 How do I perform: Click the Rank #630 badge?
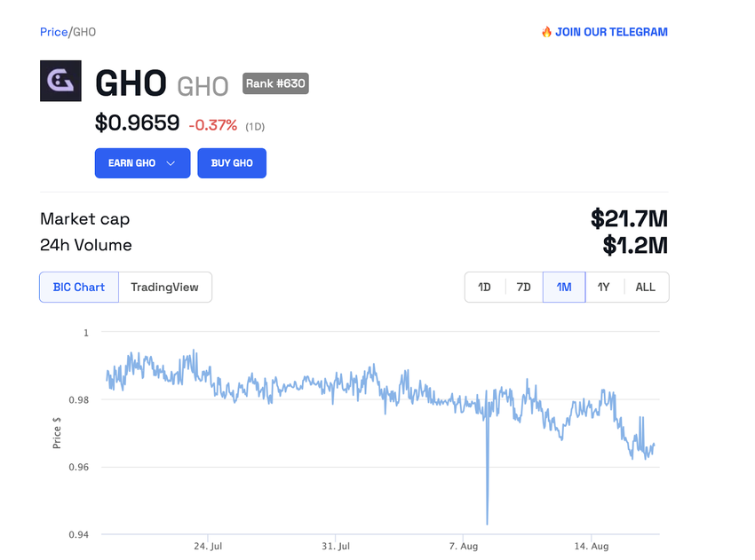[x=275, y=83]
